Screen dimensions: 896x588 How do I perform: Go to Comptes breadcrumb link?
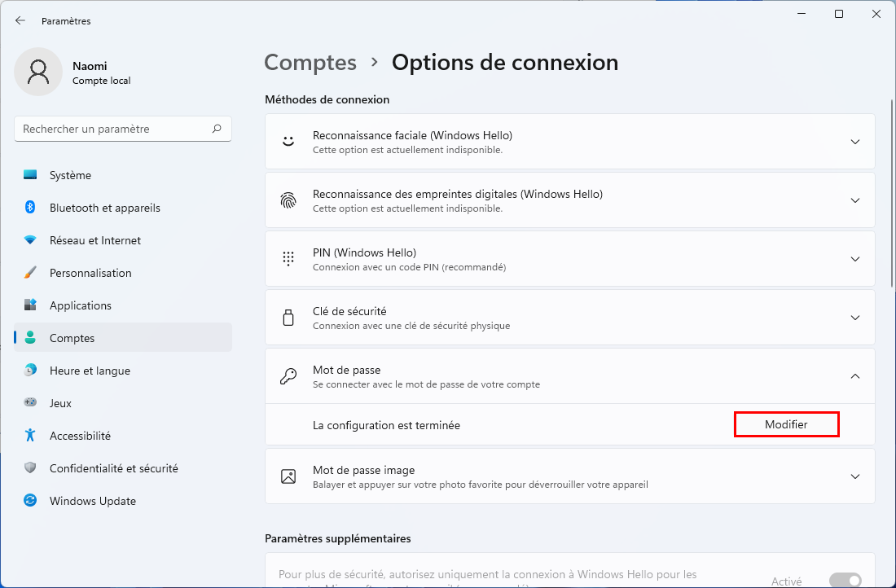[310, 62]
